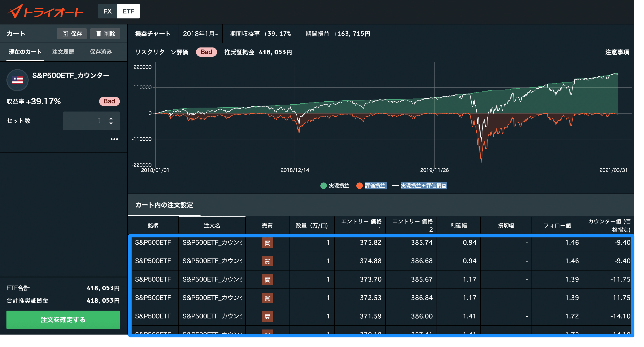The image size is (644, 347).
Task: Click the profit/loss chart area
Action: pos(393,114)
